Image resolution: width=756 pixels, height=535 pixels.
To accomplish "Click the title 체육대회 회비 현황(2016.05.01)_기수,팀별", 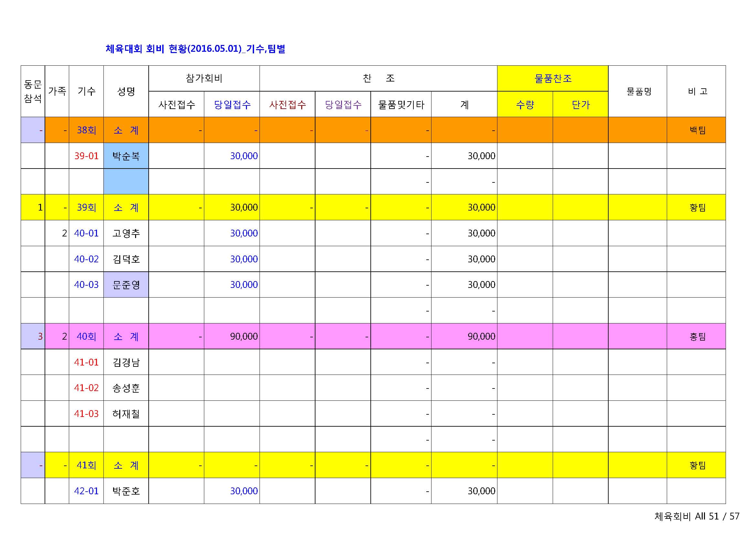I will (x=195, y=49).
